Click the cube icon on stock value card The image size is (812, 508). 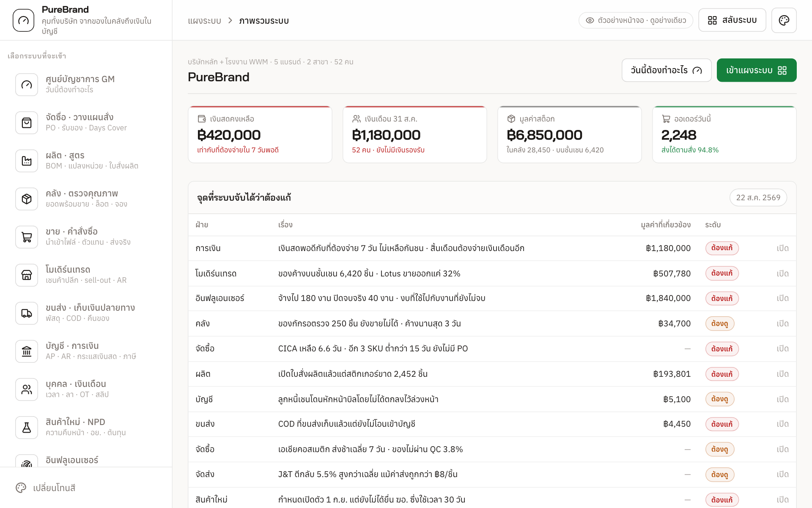(511, 119)
